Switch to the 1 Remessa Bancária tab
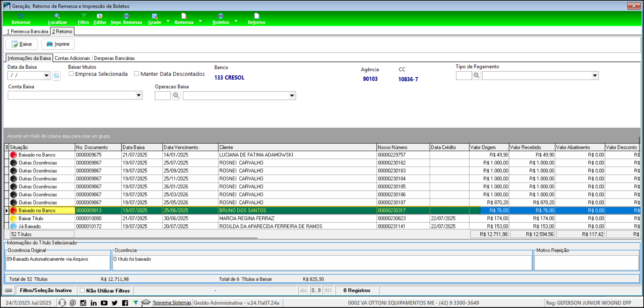Image resolution: width=644 pixels, height=308 pixels. 27,31
